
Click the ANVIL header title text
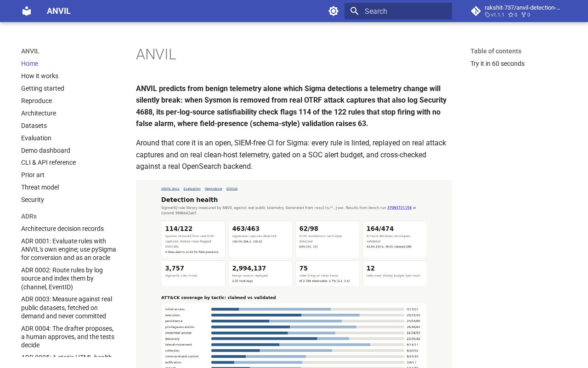(59, 11)
